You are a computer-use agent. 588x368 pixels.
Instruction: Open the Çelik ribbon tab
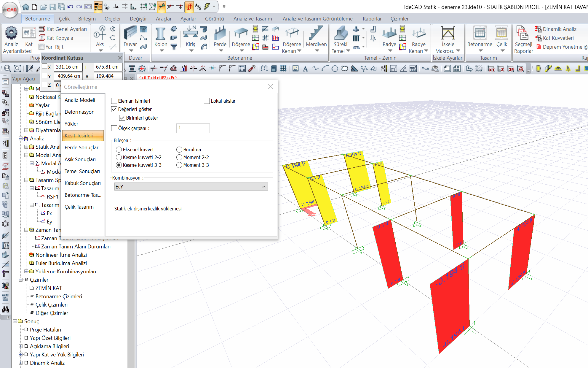[x=64, y=19]
